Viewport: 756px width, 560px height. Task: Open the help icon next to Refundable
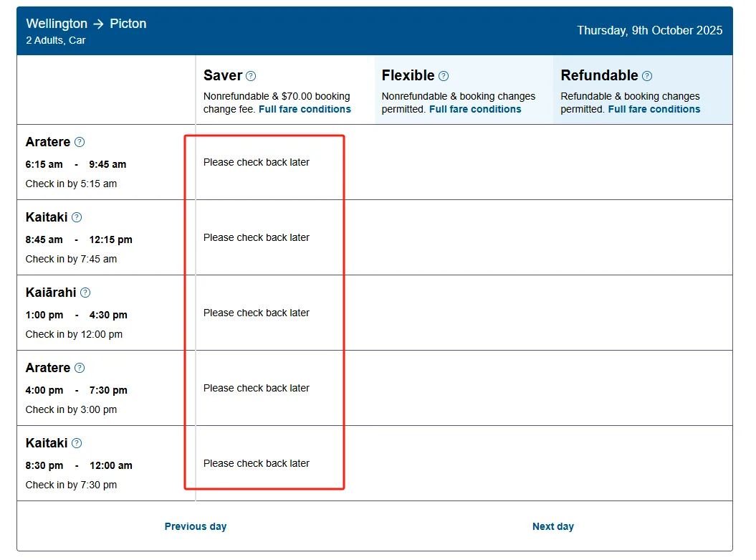(647, 76)
